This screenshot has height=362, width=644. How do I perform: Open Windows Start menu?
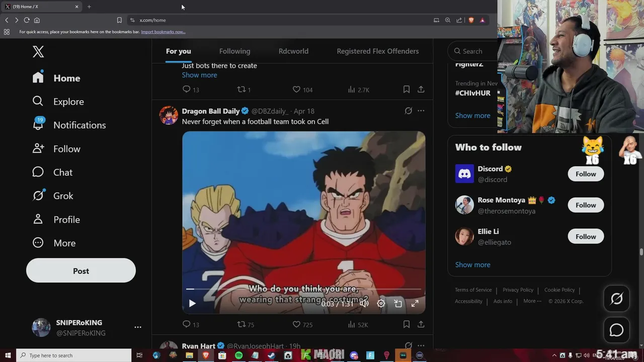tap(8, 355)
